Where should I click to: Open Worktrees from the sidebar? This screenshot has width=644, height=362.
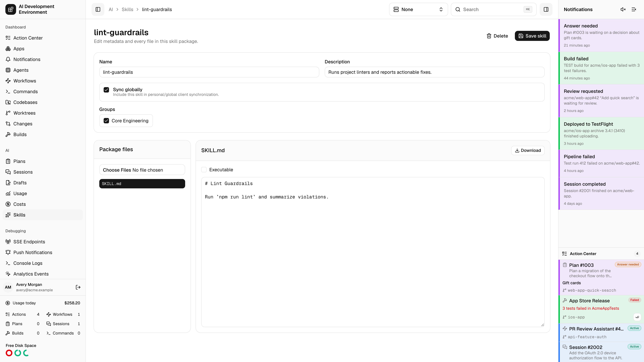click(43, 113)
